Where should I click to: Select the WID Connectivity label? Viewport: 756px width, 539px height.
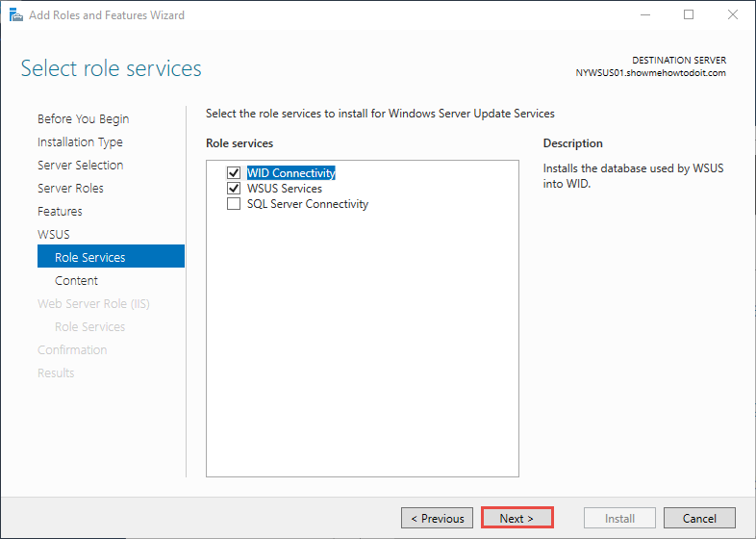291,172
